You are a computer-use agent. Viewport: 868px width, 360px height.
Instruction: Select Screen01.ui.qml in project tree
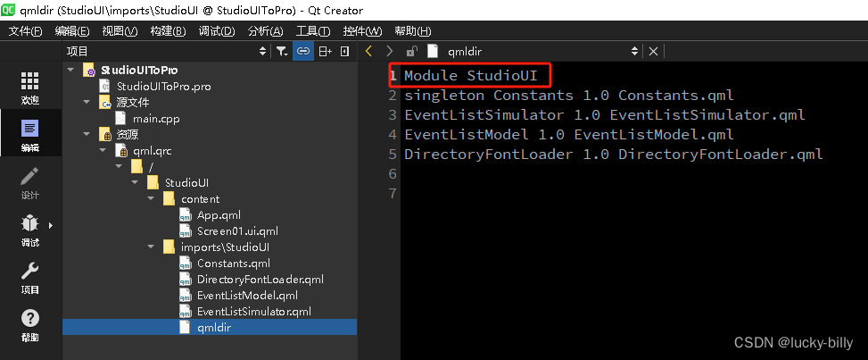point(237,231)
